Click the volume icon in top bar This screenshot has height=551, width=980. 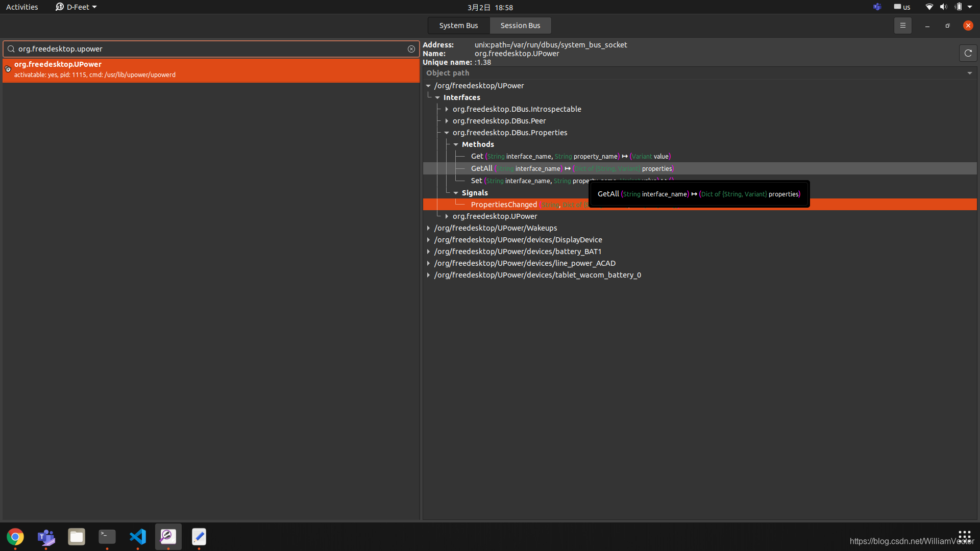pos(943,7)
